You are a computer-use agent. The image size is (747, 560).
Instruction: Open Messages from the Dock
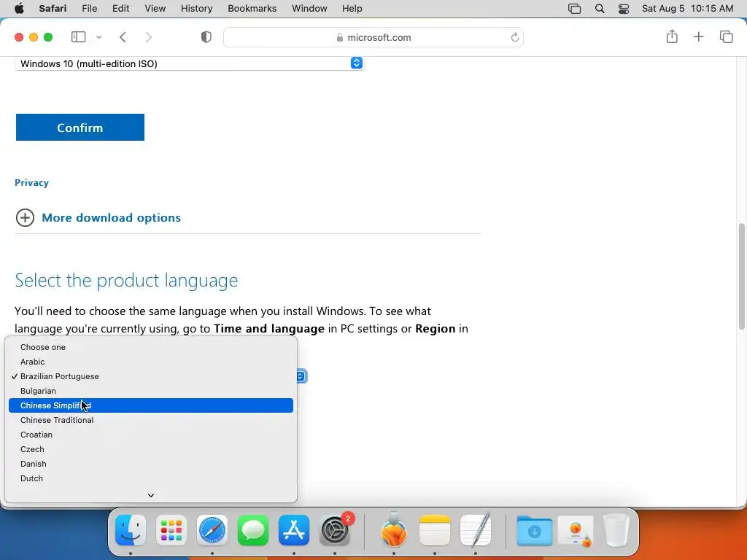coord(253,530)
